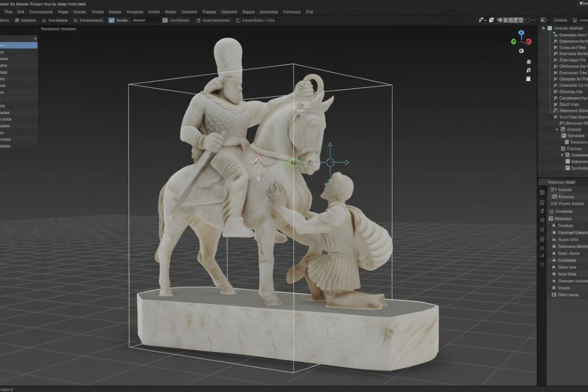This screenshot has width=588, height=392.
Task: Click the text input field in header toolbar
Action: pyautogui.click(x=146, y=20)
